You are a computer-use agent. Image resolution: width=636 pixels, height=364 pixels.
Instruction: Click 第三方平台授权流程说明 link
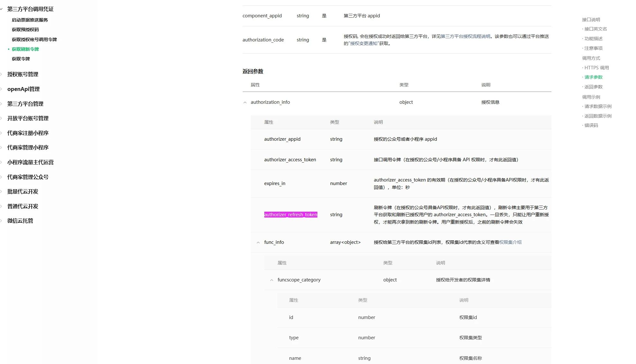coord(465,36)
